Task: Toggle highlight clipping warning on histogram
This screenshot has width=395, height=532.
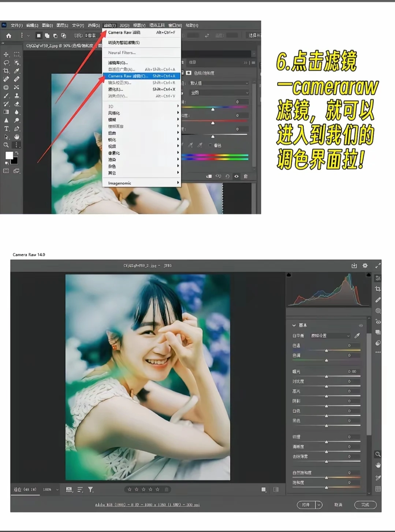Action: (x=369, y=275)
